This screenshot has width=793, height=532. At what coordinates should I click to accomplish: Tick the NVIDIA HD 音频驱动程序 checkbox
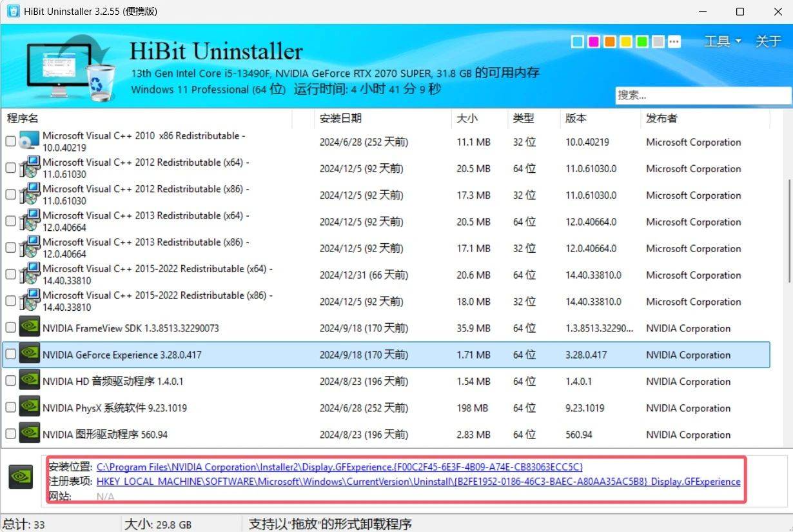10,380
